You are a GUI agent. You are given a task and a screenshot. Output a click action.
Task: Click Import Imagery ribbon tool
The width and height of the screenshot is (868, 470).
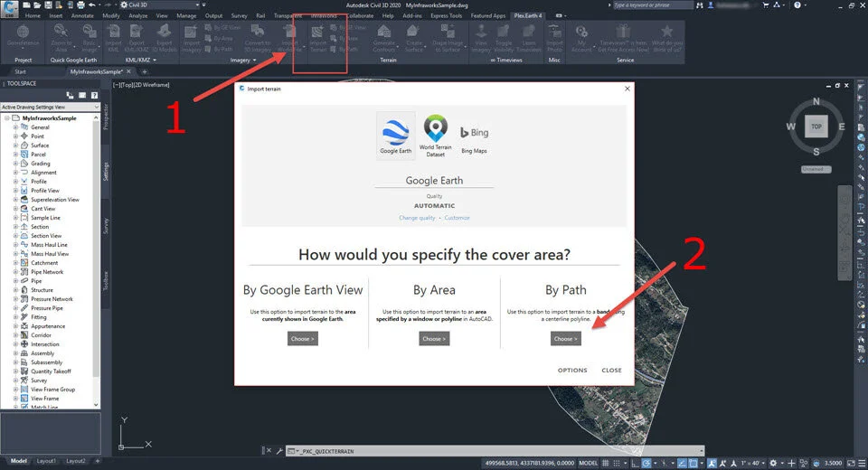[x=191, y=38]
